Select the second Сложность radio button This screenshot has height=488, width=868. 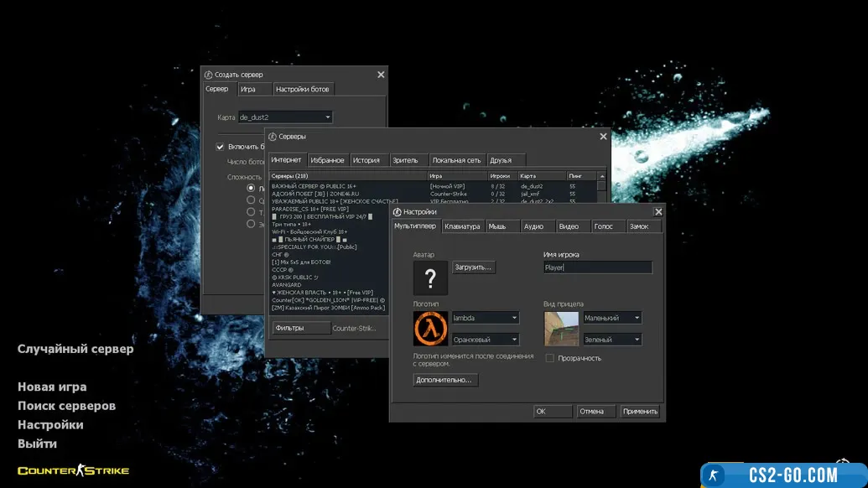click(251, 200)
